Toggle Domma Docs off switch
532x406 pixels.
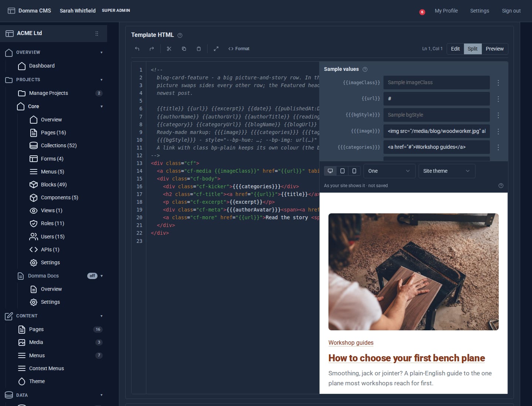point(92,276)
